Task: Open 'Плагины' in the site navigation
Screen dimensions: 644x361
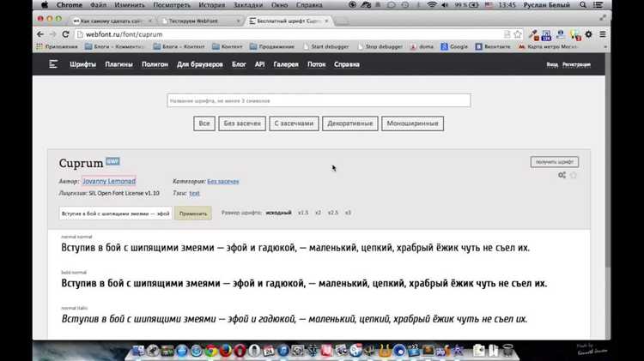Action: point(118,64)
